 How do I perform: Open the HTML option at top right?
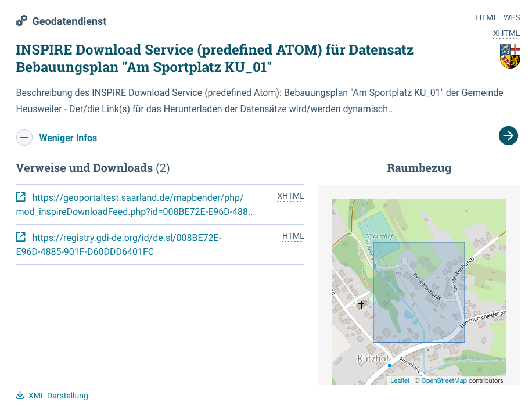click(x=486, y=17)
